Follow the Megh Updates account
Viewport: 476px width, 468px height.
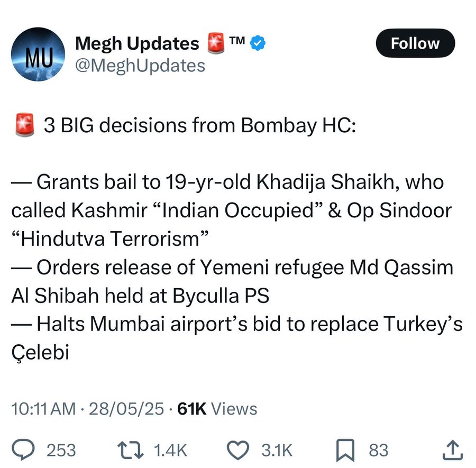(415, 43)
